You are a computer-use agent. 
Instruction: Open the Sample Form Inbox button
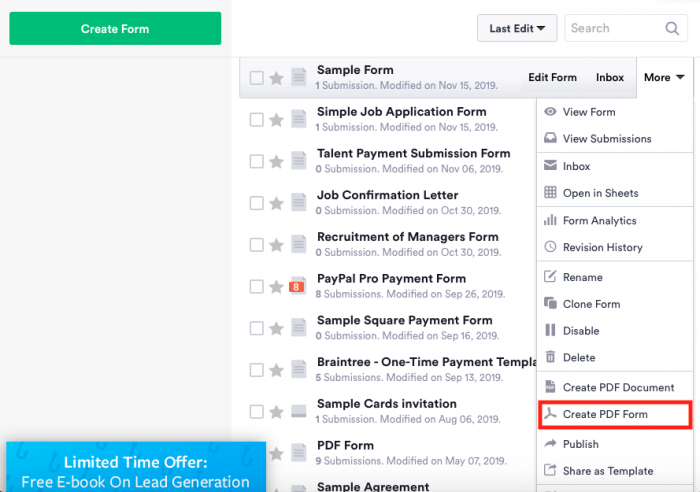coord(610,78)
